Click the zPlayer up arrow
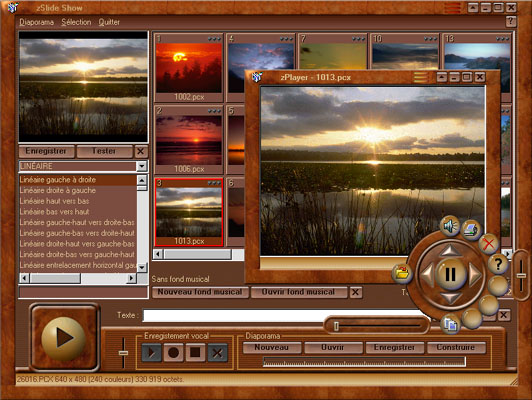The image size is (532, 400). (450, 251)
